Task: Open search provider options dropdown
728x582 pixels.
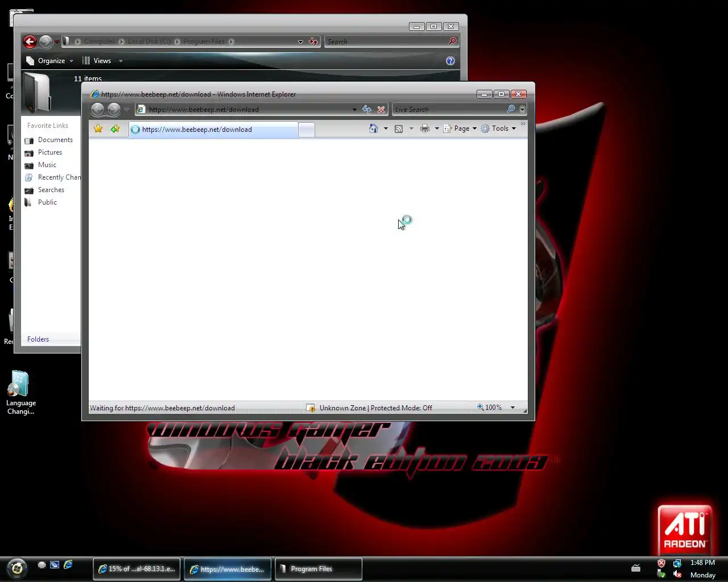Action: coord(522,109)
